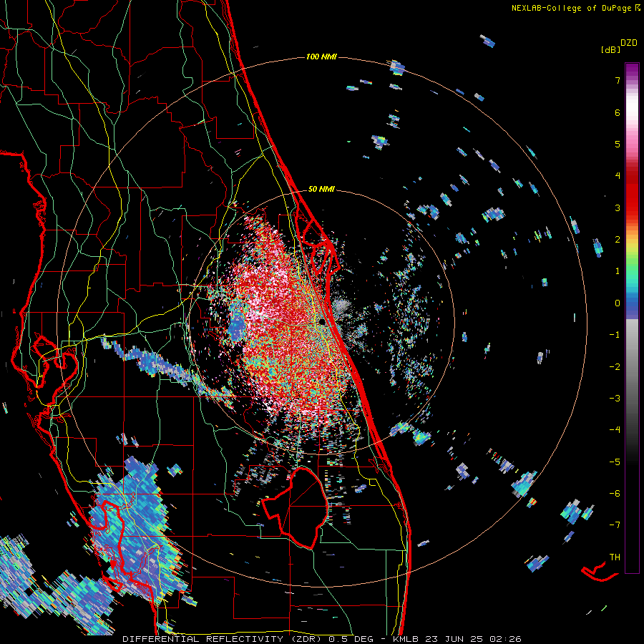Click the 2 value on the color scale
This screenshot has height=644, width=644.
tap(618, 240)
